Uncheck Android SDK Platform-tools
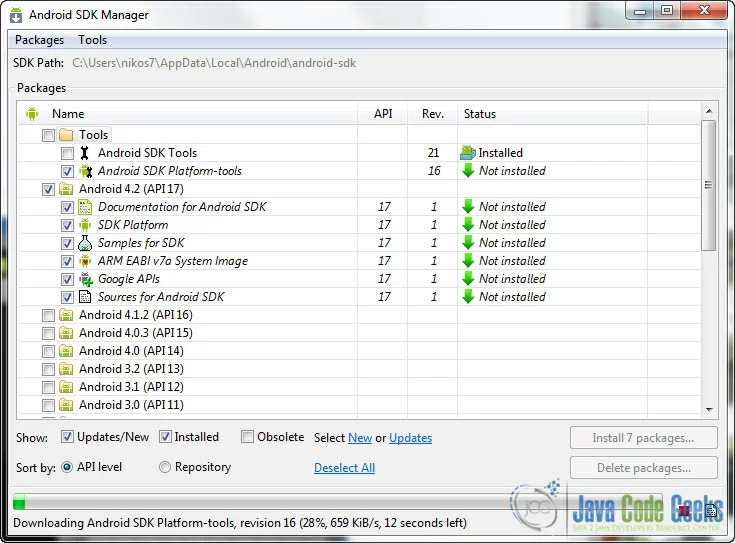This screenshot has height=543, width=735. point(68,172)
